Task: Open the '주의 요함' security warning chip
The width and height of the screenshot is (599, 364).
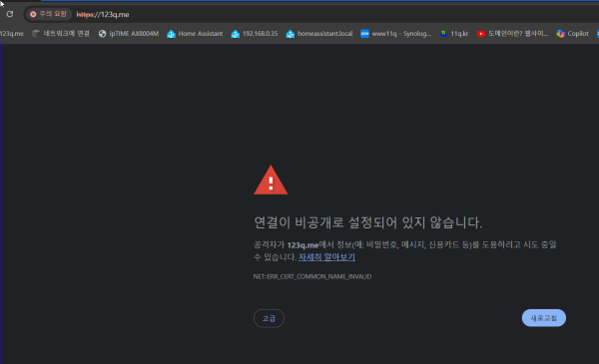Action: [48, 14]
